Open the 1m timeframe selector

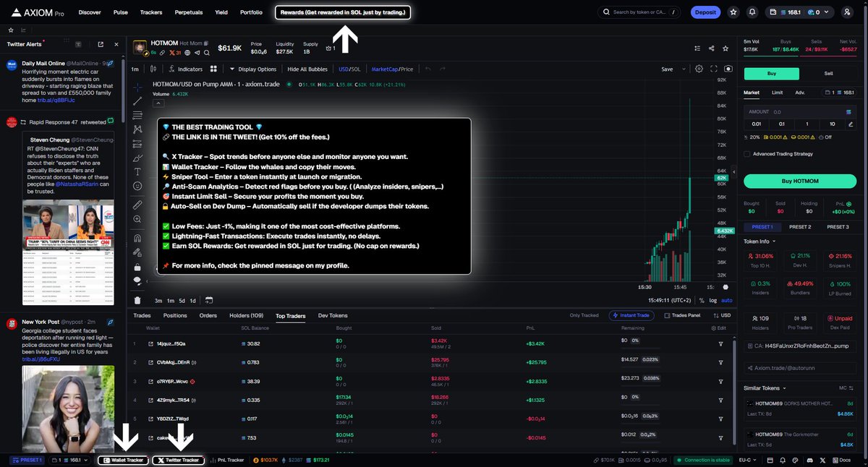click(x=135, y=69)
